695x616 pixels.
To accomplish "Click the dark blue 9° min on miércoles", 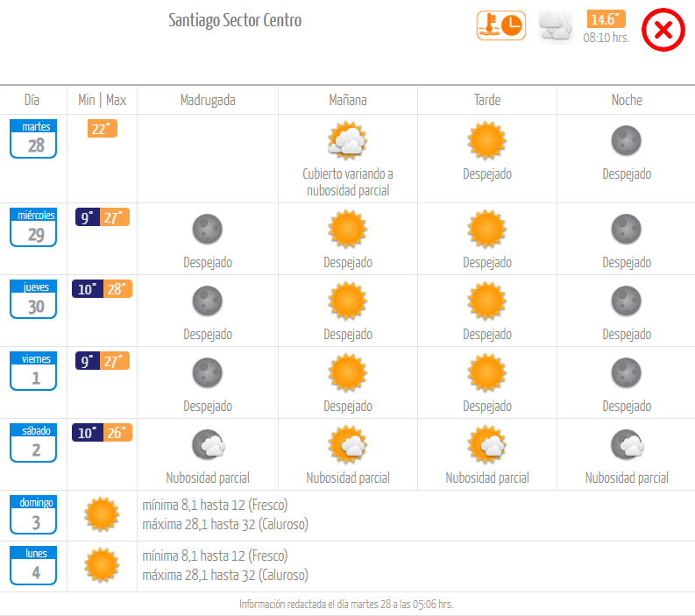I will (88, 217).
